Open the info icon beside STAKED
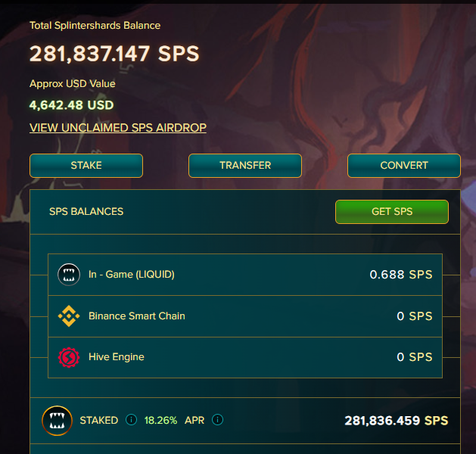Image resolution: width=476 pixels, height=454 pixels. click(x=131, y=420)
